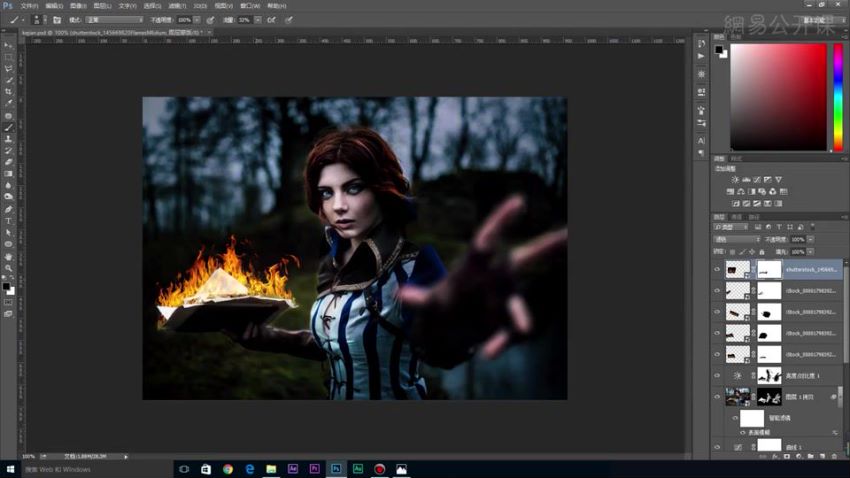
Task: Add Hue/Saturation adjustment icon
Action: pos(730,192)
